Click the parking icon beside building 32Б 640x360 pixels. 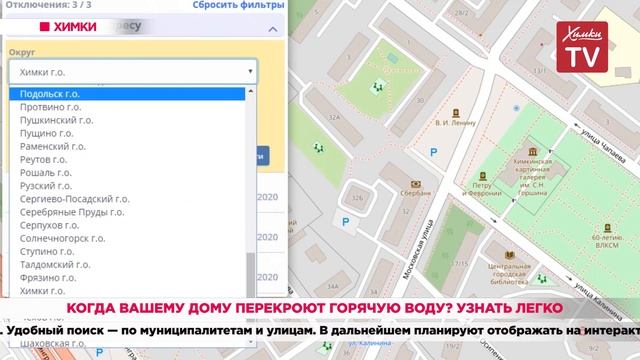346,222
